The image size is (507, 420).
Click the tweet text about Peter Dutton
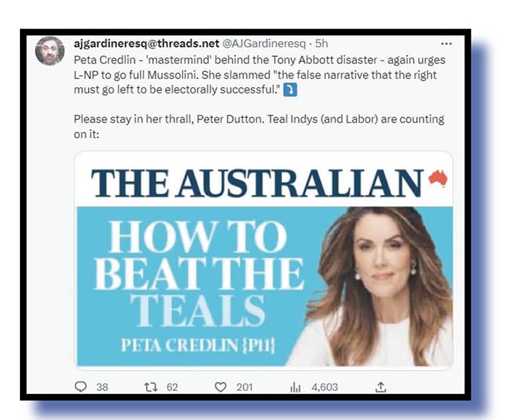(x=259, y=127)
